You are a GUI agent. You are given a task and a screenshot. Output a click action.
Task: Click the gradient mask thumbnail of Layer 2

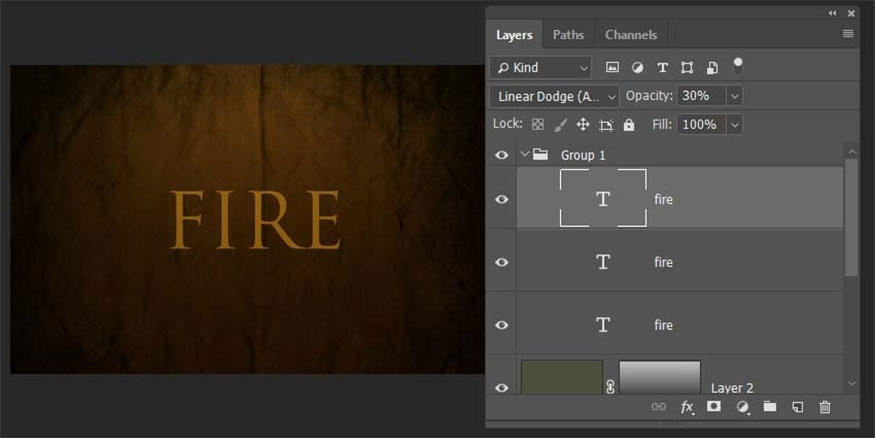pos(659,377)
